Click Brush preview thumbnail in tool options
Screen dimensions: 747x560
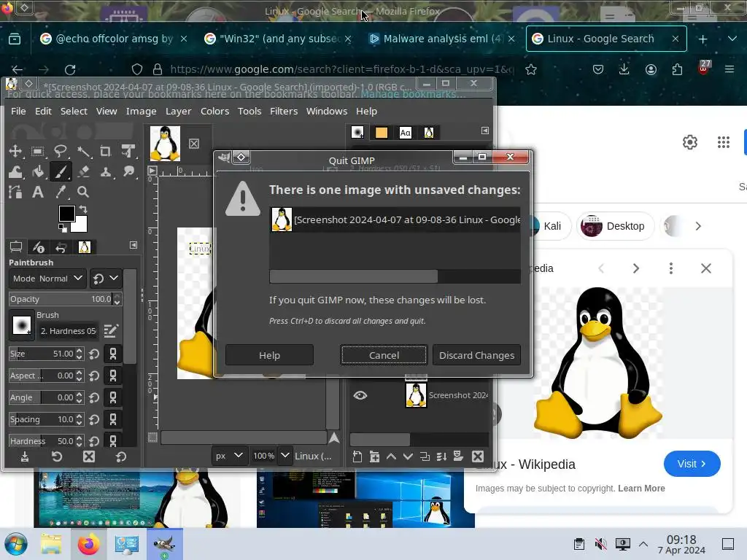pos(21,324)
